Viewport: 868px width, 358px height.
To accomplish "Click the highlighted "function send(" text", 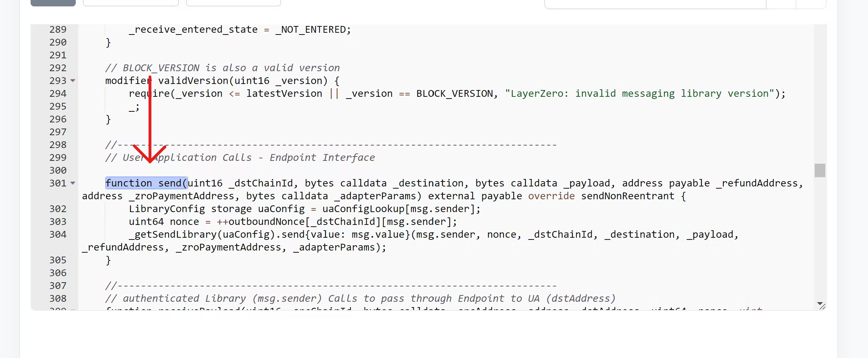I will [146, 183].
